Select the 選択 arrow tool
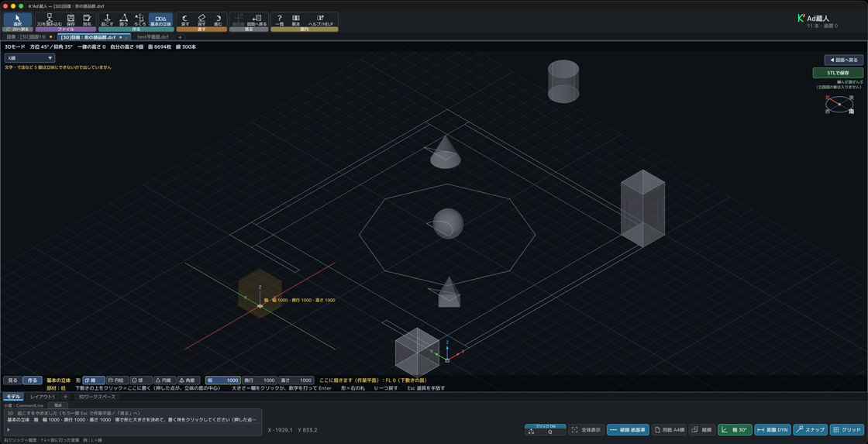The width and height of the screenshot is (868, 444). point(18,20)
